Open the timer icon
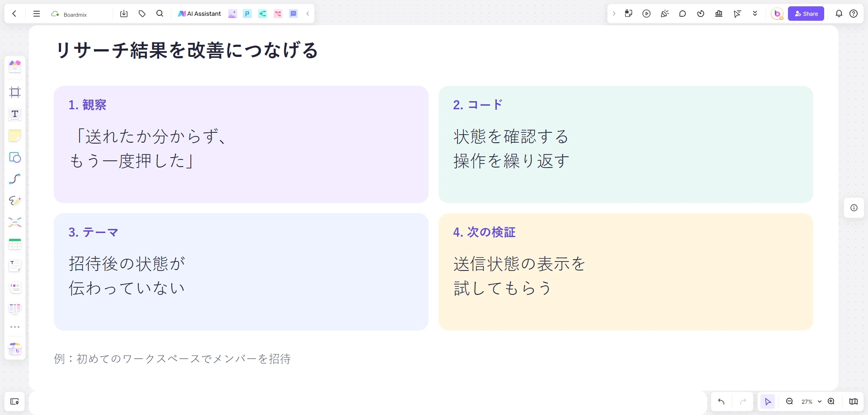868x415 pixels. click(x=701, y=14)
